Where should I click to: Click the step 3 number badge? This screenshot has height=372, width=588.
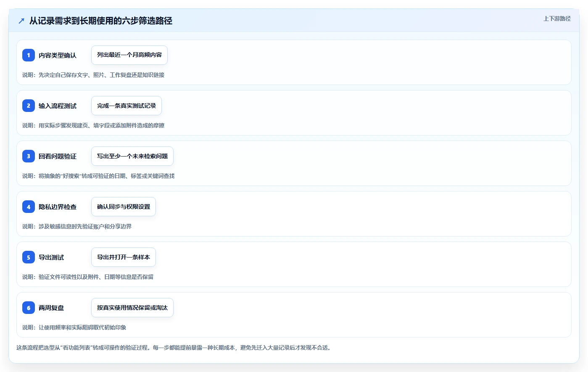click(29, 156)
